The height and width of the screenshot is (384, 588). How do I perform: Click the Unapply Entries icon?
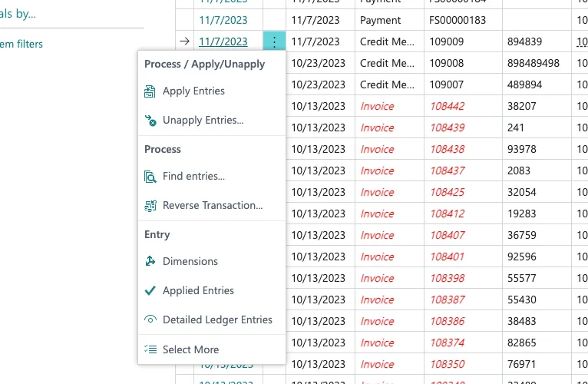(150, 121)
